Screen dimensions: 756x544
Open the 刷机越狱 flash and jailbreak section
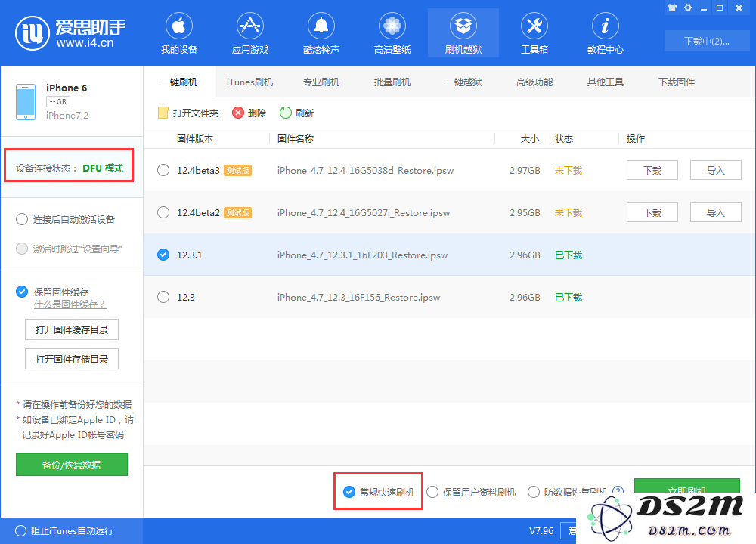point(463,33)
